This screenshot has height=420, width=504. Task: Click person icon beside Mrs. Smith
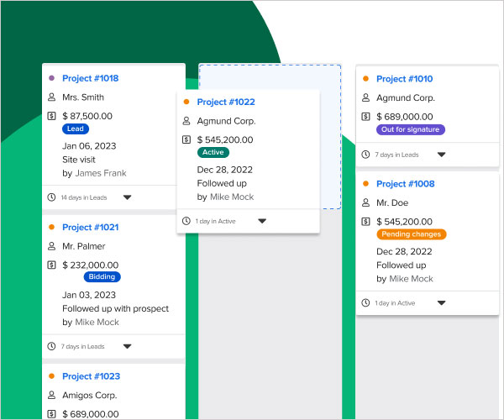click(51, 97)
